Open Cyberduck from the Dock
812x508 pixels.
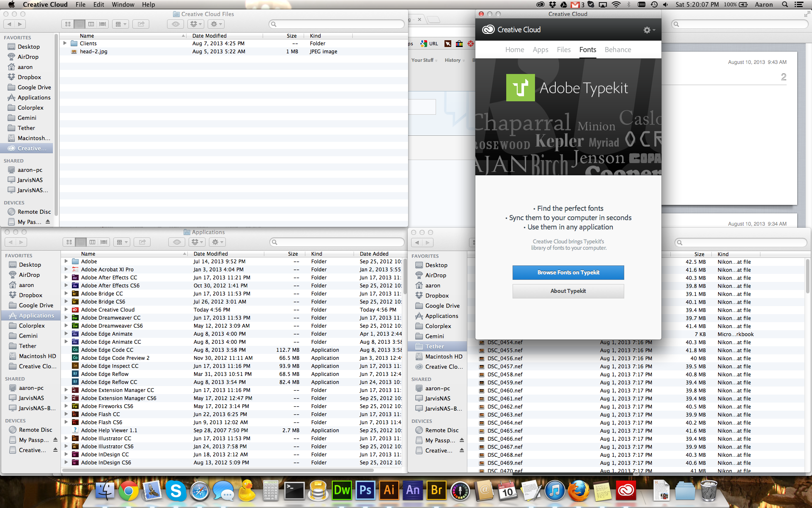point(247,491)
